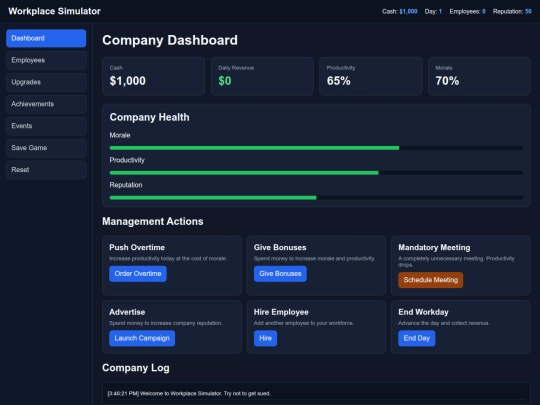
Task: Click the Hire Employee card title
Action: (x=281, y=312)
